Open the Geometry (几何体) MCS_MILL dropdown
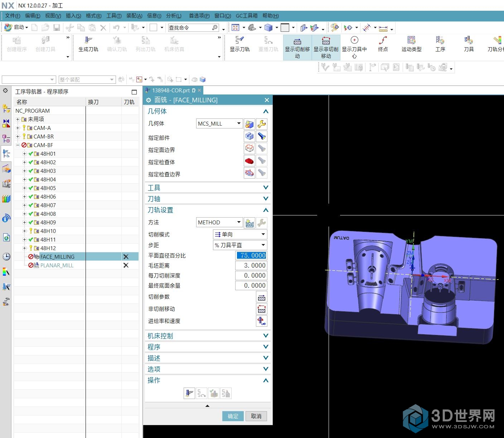Viewport: 504px width, 438px height. [x=219, y=123]
